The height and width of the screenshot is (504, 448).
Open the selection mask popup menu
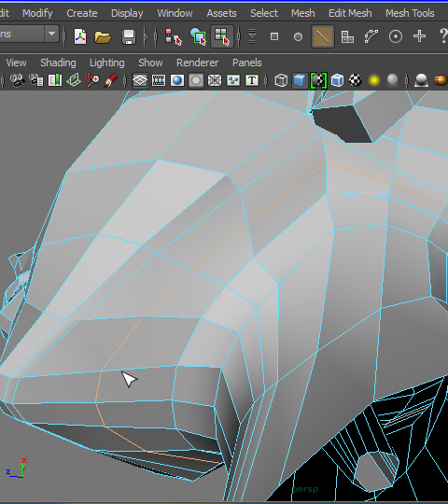pos(253,36)
